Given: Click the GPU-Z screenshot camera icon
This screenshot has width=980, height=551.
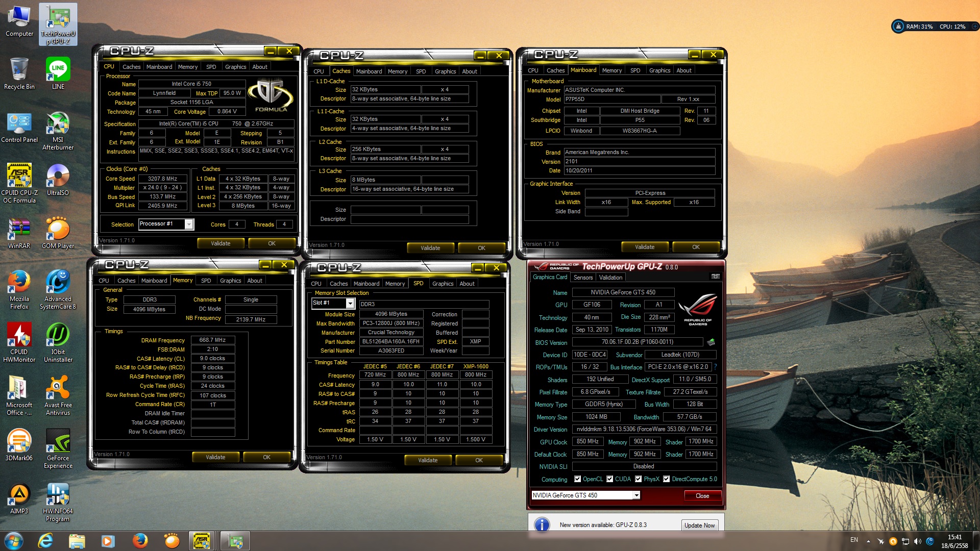Looking at the screenshot, I should pyautogui.click(x=715, y=277).
